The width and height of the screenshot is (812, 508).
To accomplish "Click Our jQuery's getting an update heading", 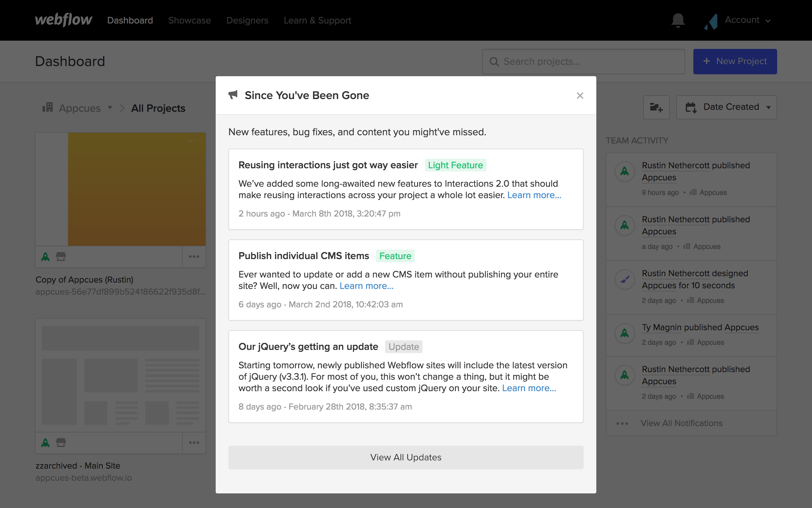I will point(308,347).
